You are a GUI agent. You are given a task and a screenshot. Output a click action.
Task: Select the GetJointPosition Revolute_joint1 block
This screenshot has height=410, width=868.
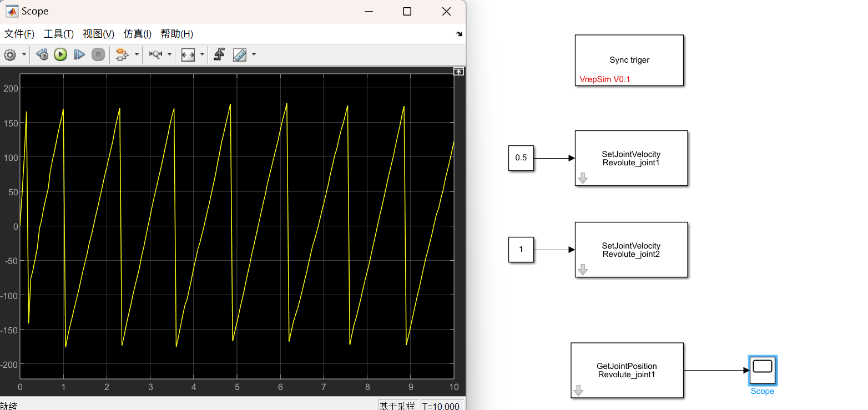[627, 370]
